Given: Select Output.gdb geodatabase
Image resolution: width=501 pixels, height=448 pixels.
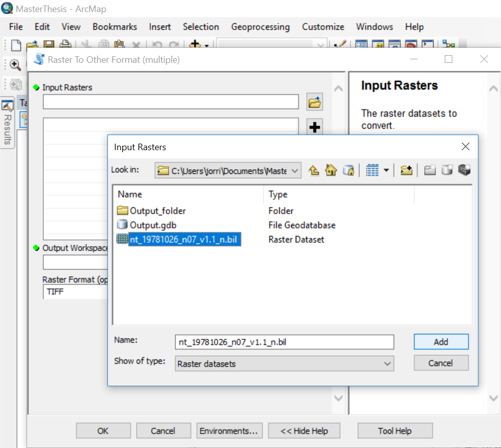Looking at the screenshot, I should (147, 225).
